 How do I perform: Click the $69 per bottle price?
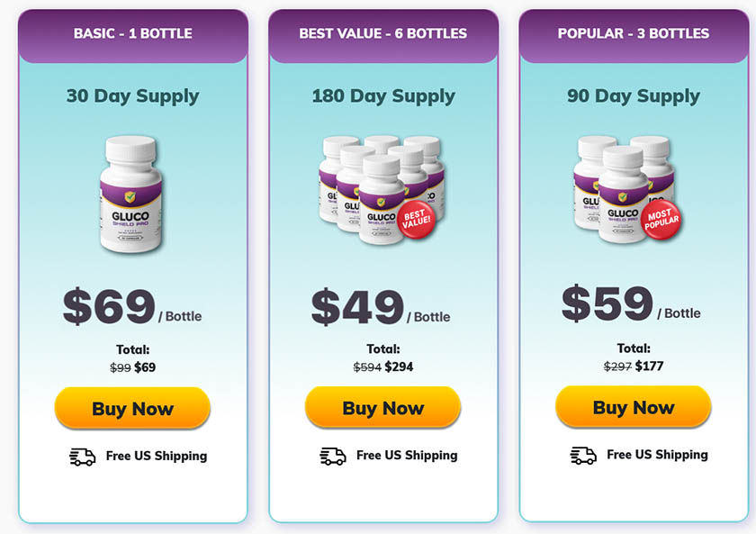pyautogui.click(x=132, y=307)
